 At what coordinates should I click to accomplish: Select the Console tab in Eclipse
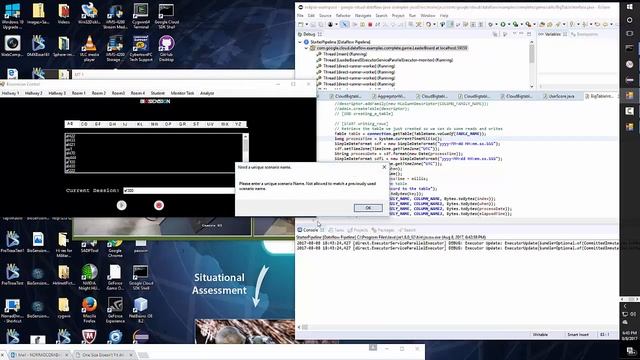[310, 230]
